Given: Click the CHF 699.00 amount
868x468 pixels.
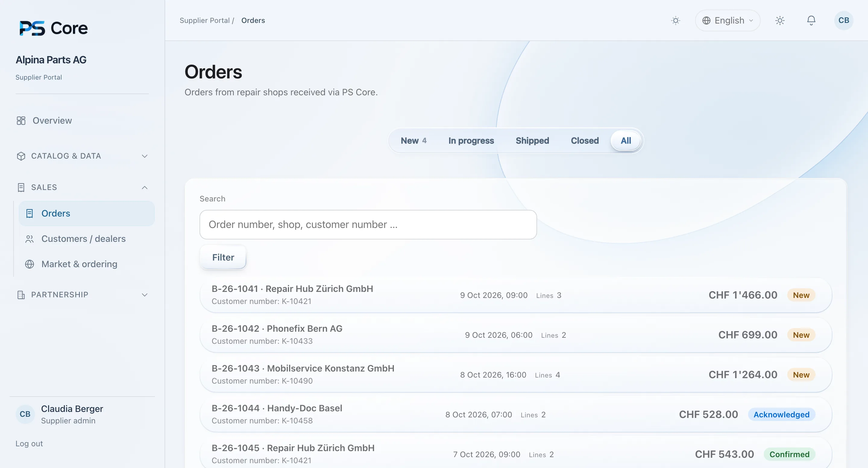Looking at the screenshot, I should (x=748, y=335).
